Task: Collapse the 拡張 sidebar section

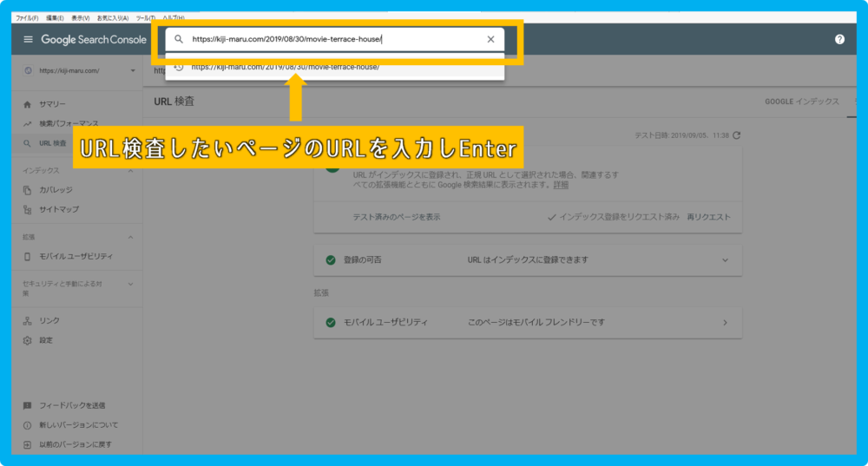Action: click(131, 237)
